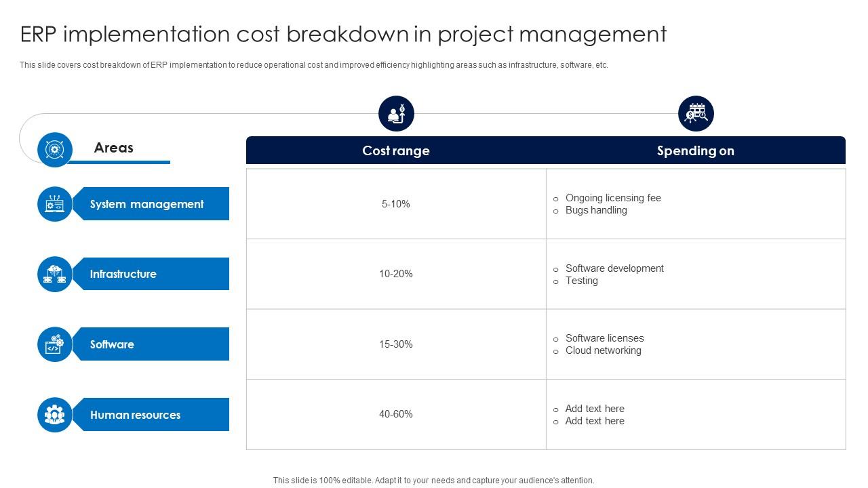868x488 pixels.
Task: Click the Areas target gear icon
Action: 54,150
